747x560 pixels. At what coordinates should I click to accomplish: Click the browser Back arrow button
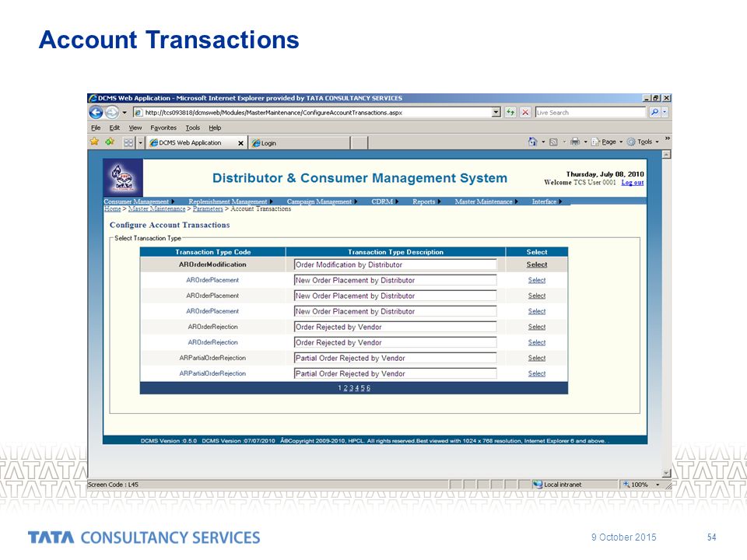[96, 112]
